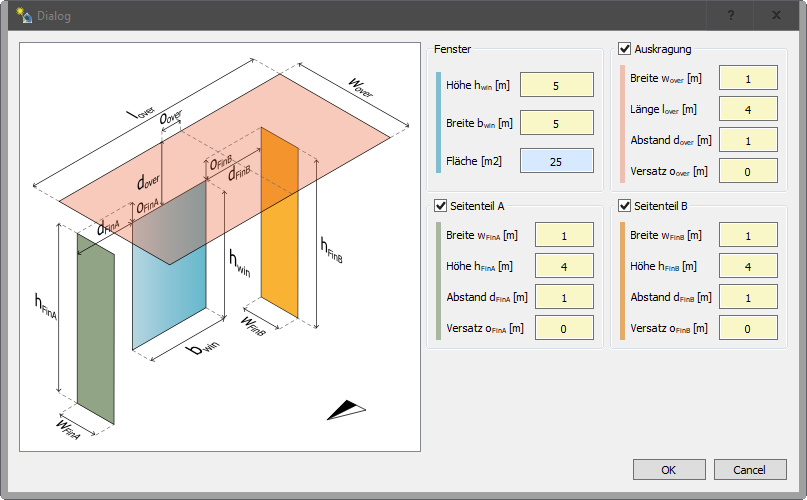Screen dimensions: 807x500
Task: Confirm the dialog with OK
Action: point(669,470)
